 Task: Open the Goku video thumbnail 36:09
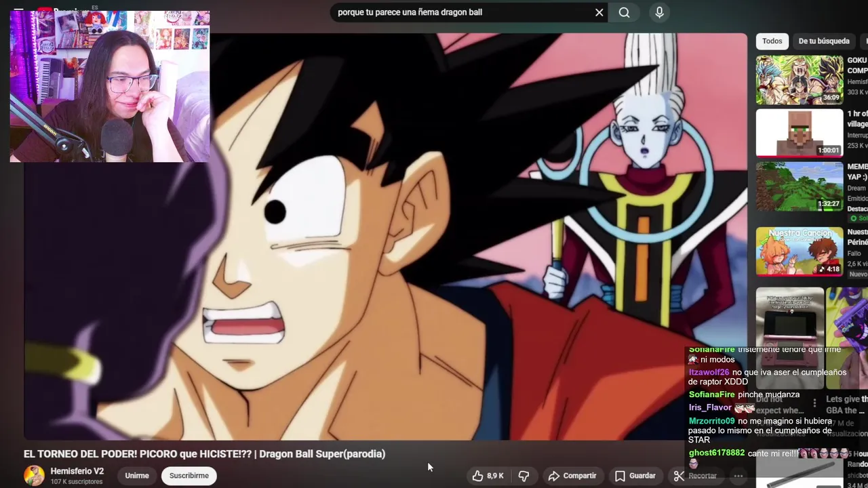click(800, 80)
